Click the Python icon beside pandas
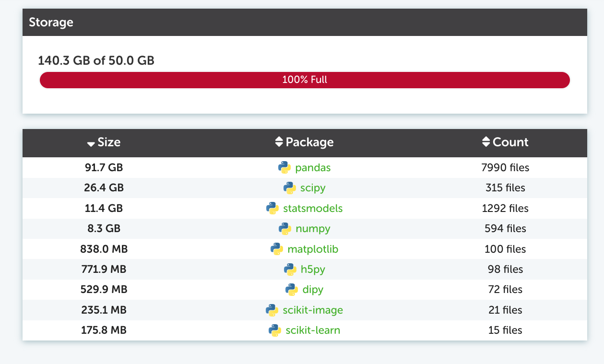604x364 pixels. 284,167
